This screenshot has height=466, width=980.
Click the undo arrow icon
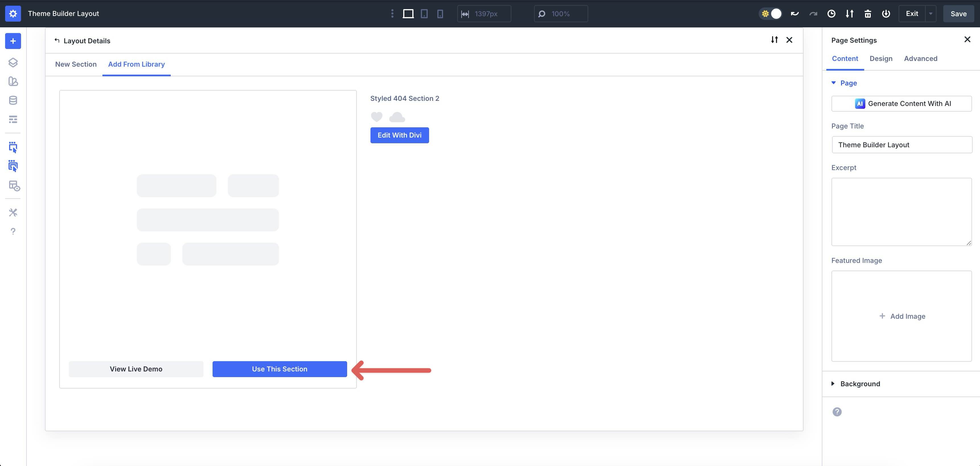794,13
